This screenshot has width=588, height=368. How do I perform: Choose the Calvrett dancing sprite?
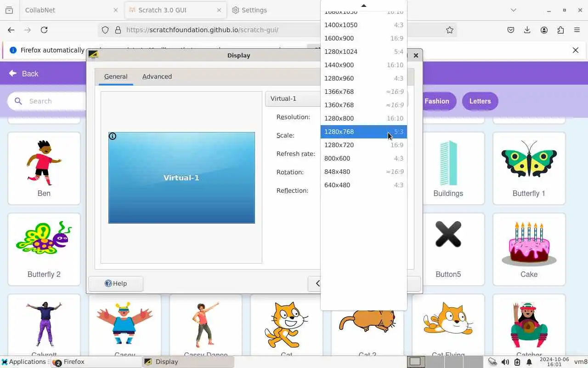(x=44, y=325)
